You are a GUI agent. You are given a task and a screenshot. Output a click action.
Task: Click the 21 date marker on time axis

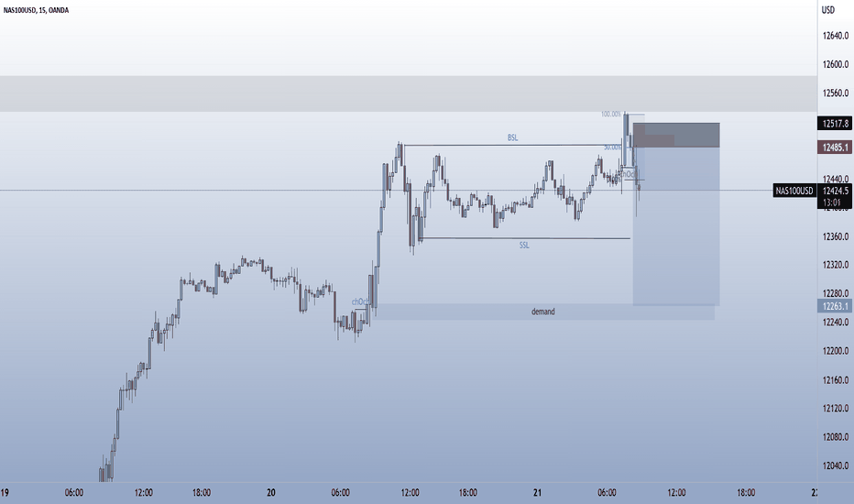point(537,493)
